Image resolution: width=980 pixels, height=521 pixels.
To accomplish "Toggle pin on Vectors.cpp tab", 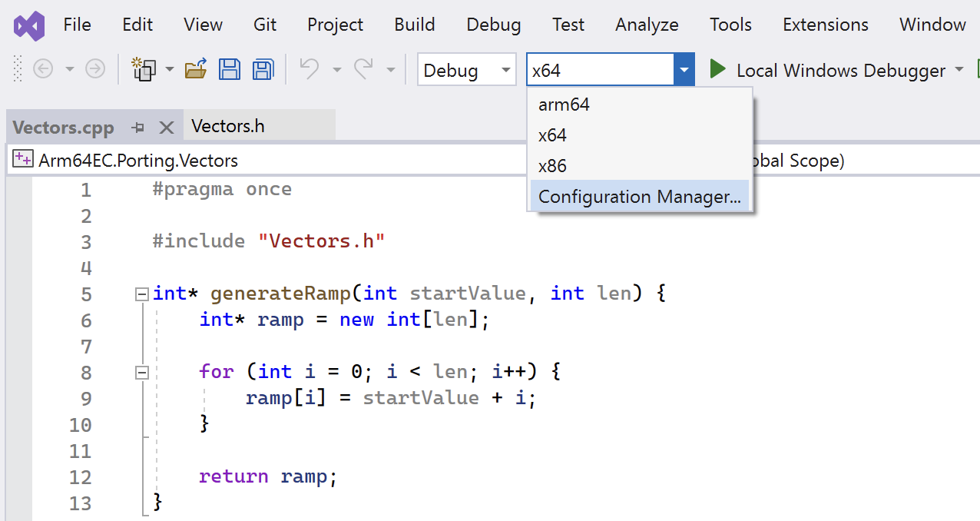I will 138,128.
